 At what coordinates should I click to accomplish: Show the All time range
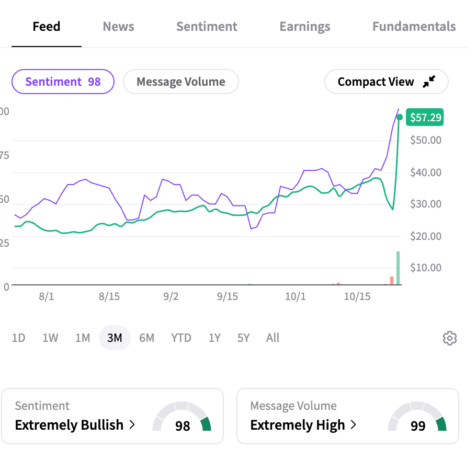pyautogui.click(x=273, y=338)
